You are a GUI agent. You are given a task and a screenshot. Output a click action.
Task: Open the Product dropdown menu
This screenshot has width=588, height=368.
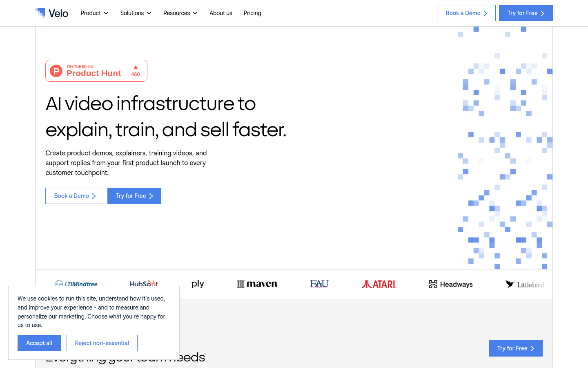pos(94,13)
